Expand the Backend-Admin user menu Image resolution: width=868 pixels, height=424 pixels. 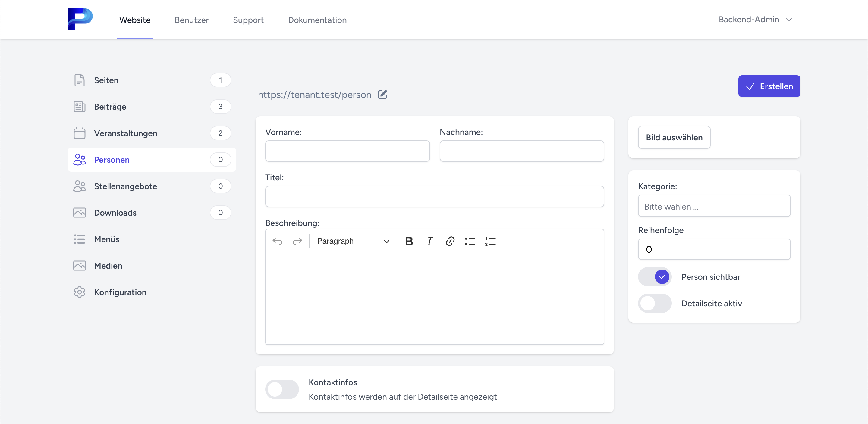pyautogui.click(x=755, y=20)
